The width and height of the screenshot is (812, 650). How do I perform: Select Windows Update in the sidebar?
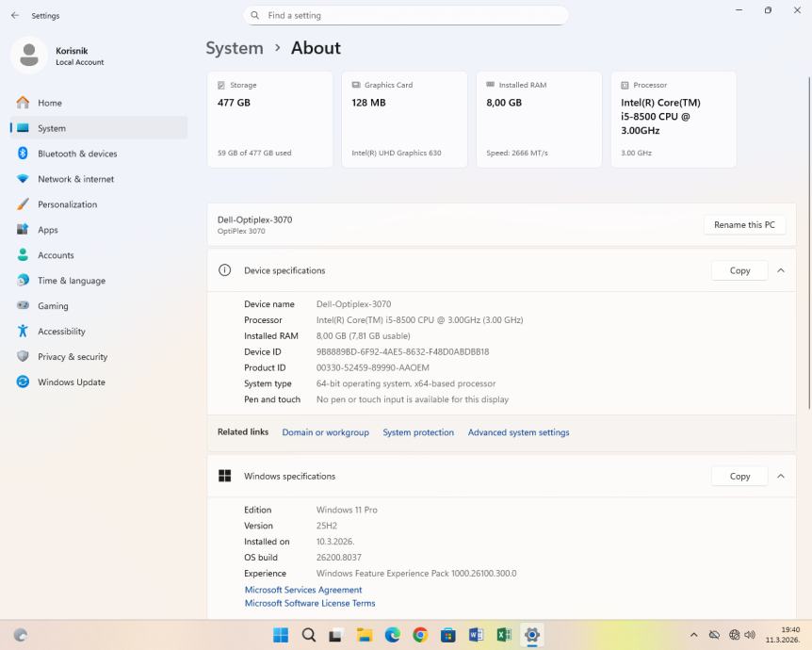(x=71, y=382)
